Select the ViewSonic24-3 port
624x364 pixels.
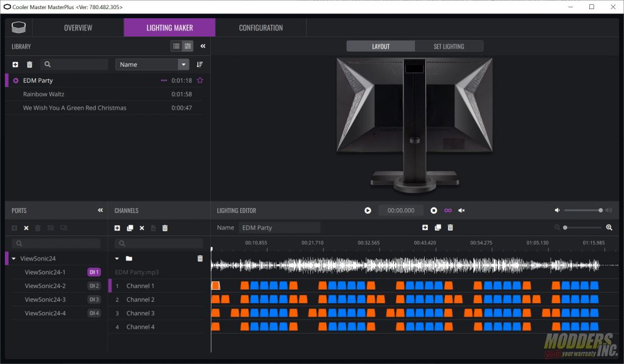pos(45,299)
